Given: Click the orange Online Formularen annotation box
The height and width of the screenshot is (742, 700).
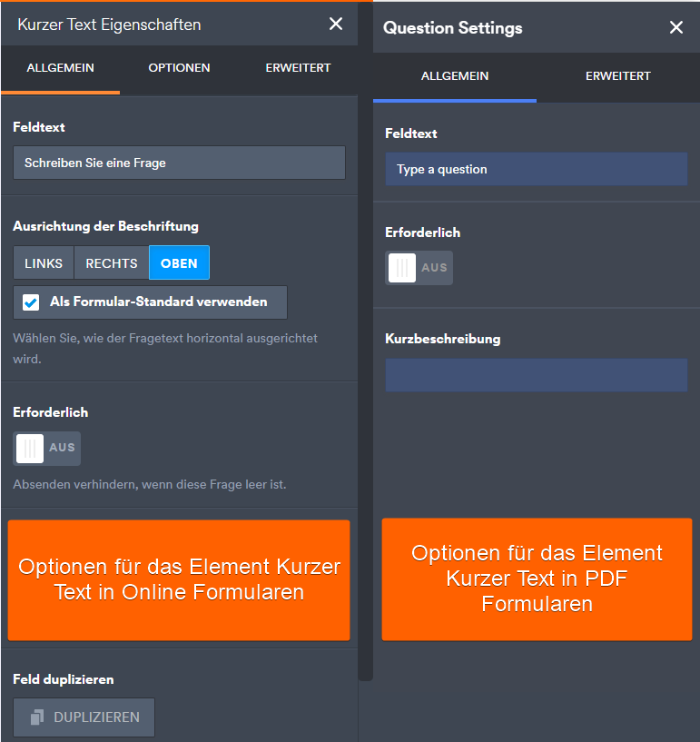Looking at the screenshot, I should (179, 580).
